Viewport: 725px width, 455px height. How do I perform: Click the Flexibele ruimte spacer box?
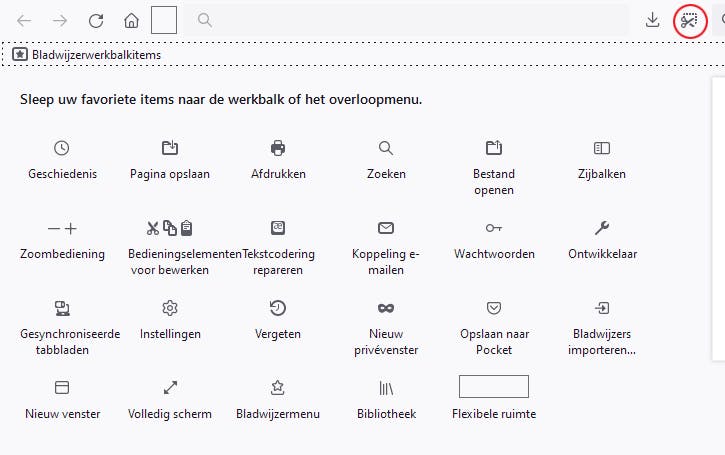point(493,387)
